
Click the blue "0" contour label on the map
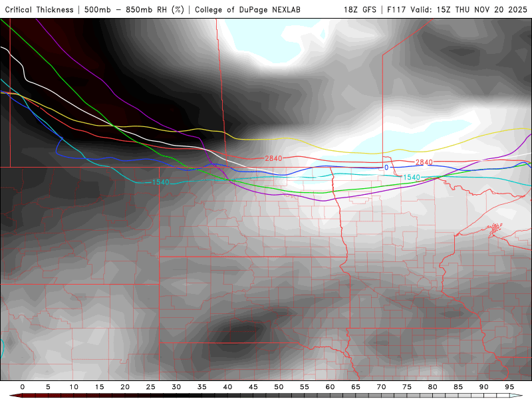(386, 168)
